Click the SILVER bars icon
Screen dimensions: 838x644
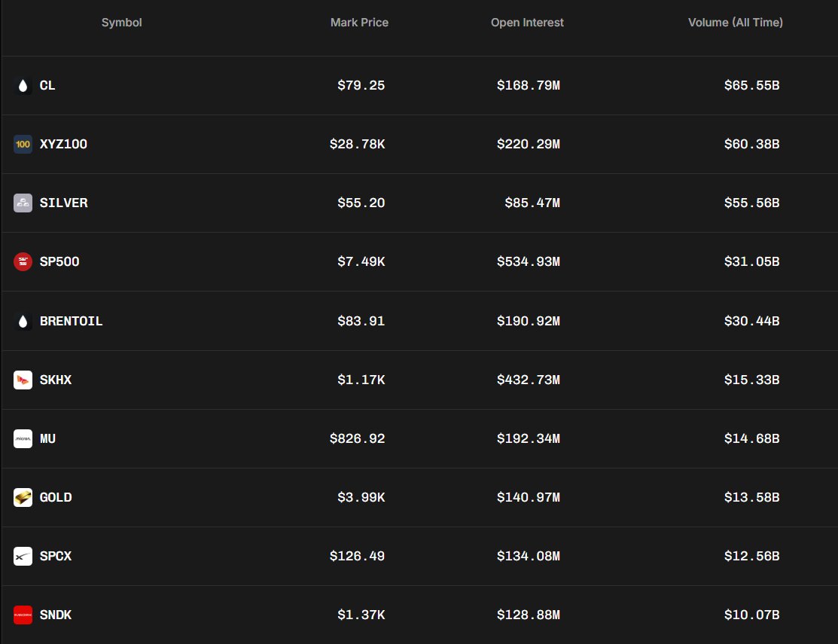pos(23,203)
